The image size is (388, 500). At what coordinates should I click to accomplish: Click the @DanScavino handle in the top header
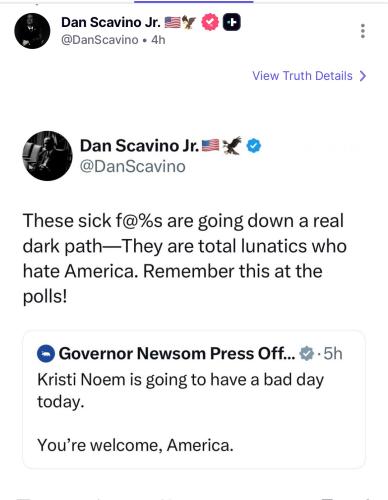100,40
